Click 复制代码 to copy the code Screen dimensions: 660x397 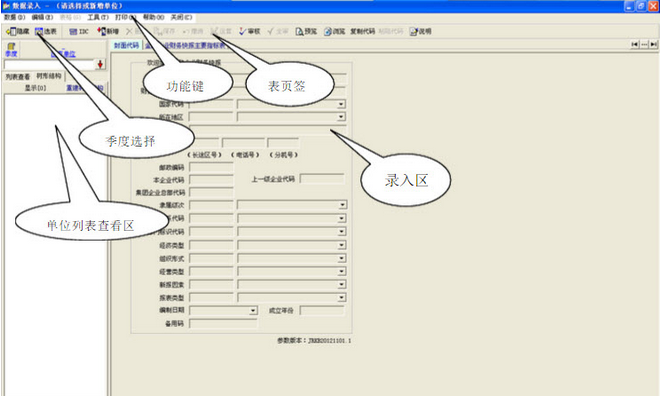click(362, 32)
